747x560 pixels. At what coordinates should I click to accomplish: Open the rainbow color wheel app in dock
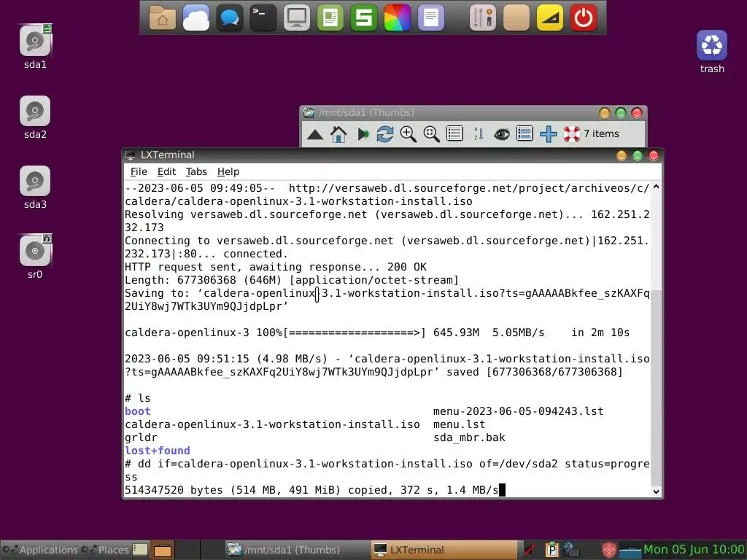(x=398, y=18)
